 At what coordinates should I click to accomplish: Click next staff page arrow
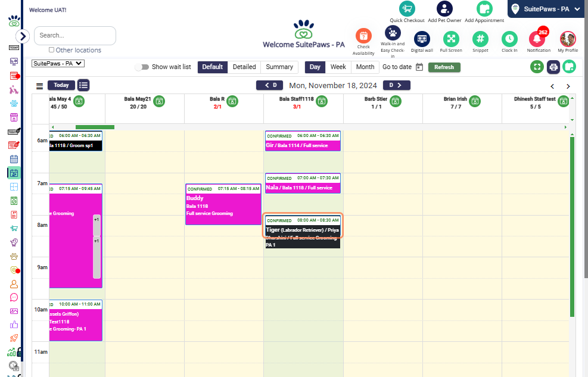(x=568, y=86)
